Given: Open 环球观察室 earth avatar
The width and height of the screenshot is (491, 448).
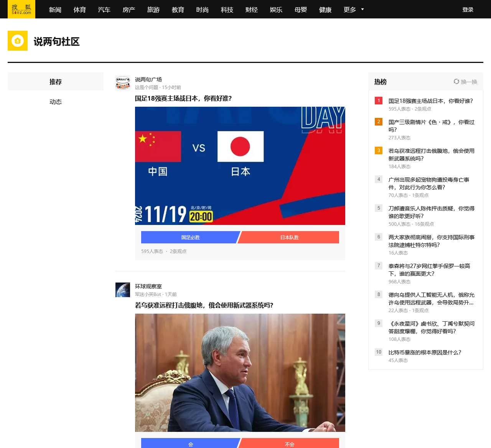Looking at the screenshot, I should [x=123, y=290].
